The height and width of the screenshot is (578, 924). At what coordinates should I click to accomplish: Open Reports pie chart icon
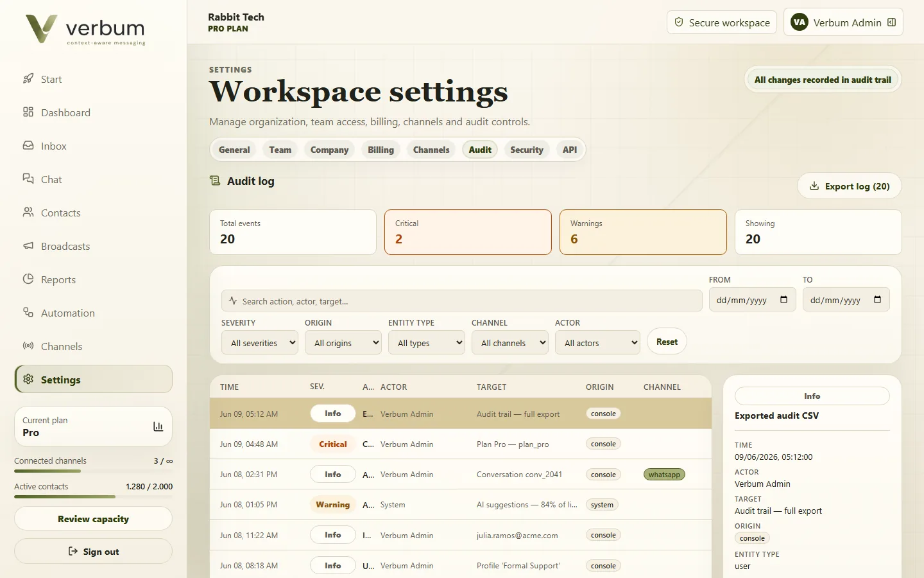[x=28, y=279]
